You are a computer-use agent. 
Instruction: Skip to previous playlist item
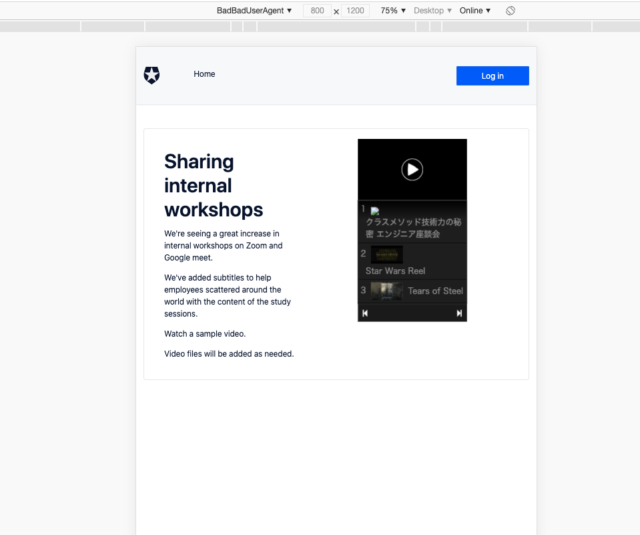(365, 313)
